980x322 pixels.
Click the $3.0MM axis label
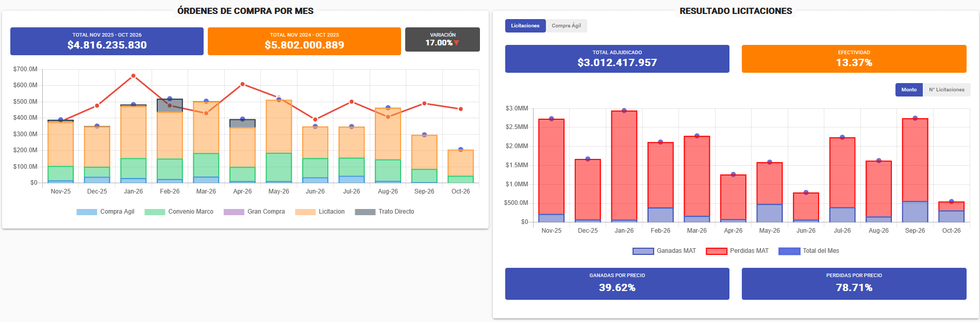(517, 108)
